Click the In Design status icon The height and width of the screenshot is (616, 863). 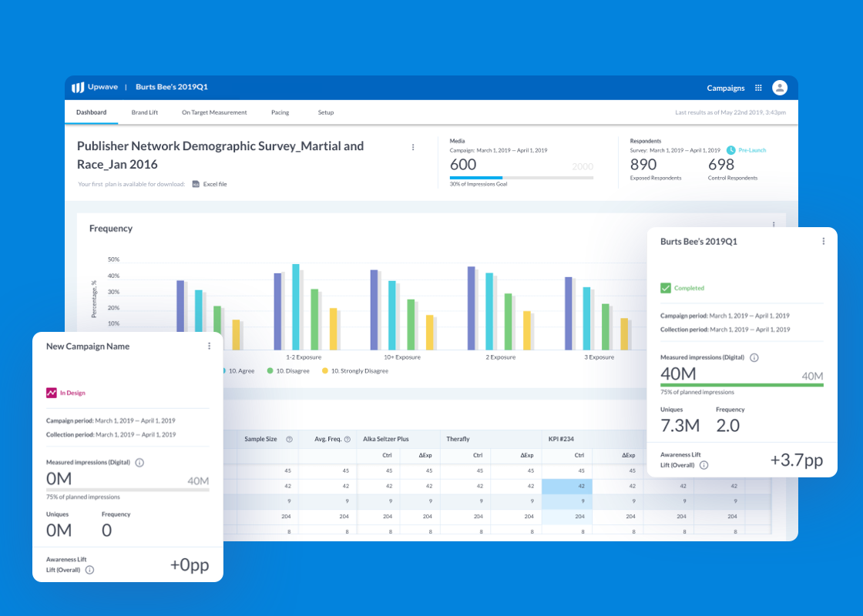point(52,393)
